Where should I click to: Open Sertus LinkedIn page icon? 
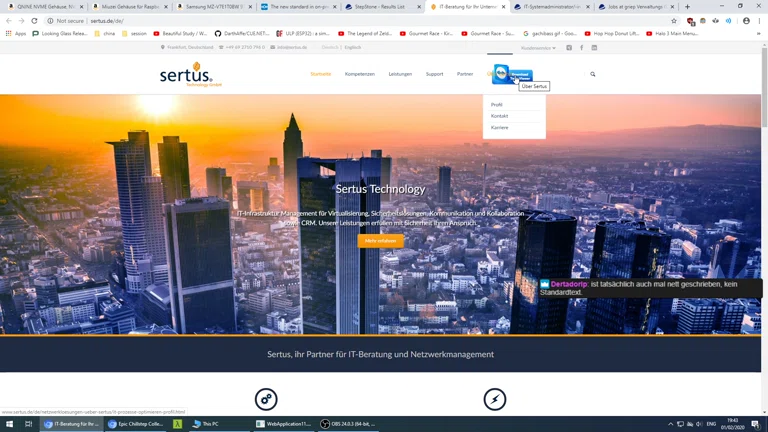tap(594, 48)
